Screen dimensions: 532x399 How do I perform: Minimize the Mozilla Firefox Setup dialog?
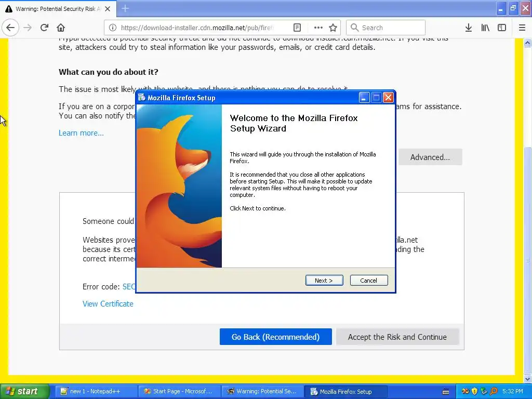pyautogui.click(x=364, y=98)
